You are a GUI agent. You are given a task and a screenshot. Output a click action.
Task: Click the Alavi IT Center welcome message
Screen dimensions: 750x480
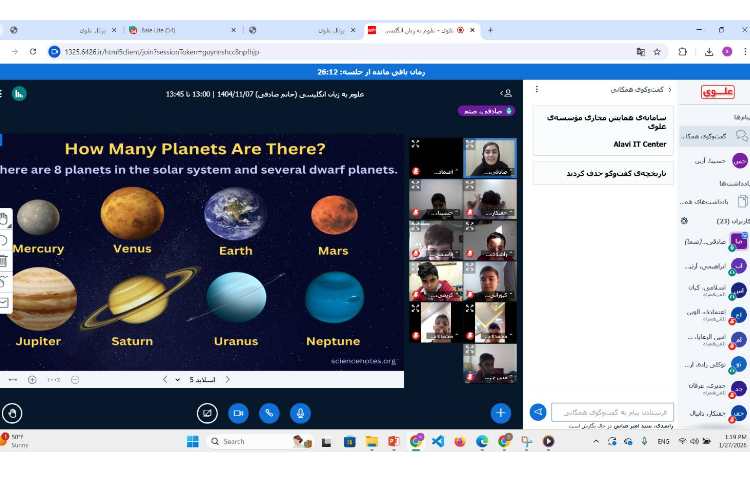click(x=603, y=131)
